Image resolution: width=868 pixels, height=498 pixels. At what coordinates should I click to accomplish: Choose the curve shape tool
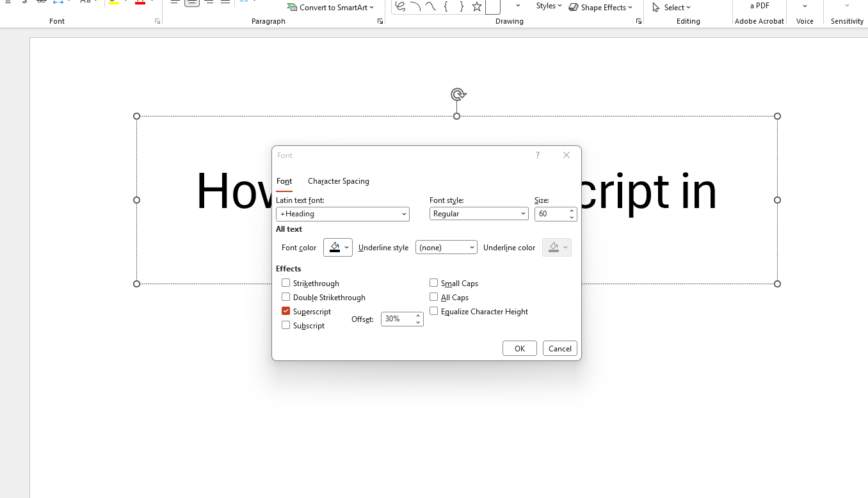click(x=431, y=6)
